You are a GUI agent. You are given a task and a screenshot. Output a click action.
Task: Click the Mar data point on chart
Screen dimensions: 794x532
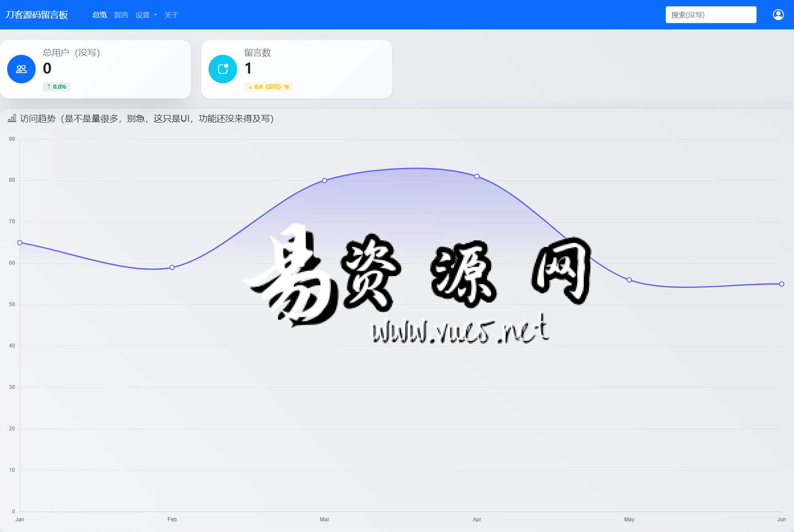324,180
